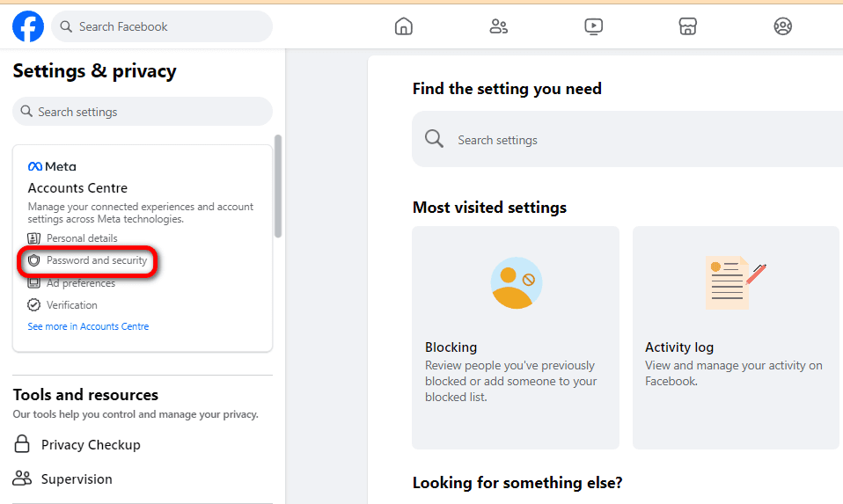Focus the main Find the setting Search field
The image size is (843, 504).
tap(627, 139)
